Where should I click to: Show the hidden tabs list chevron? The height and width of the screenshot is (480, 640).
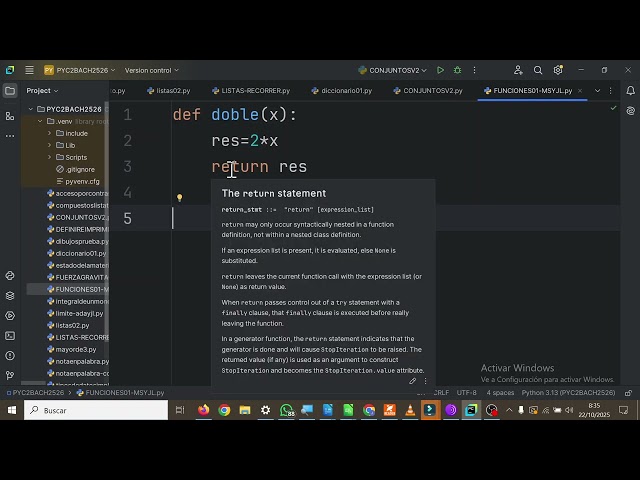click(597, 91)
